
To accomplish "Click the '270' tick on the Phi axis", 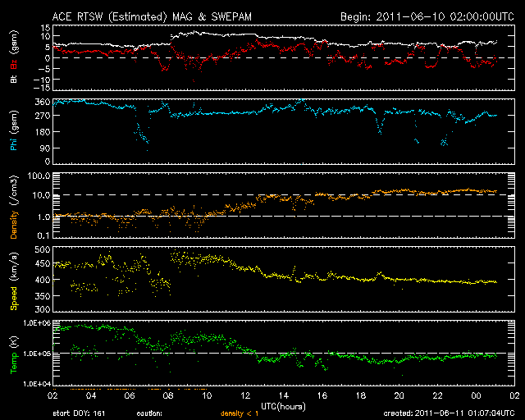I will tap(43, 116).
